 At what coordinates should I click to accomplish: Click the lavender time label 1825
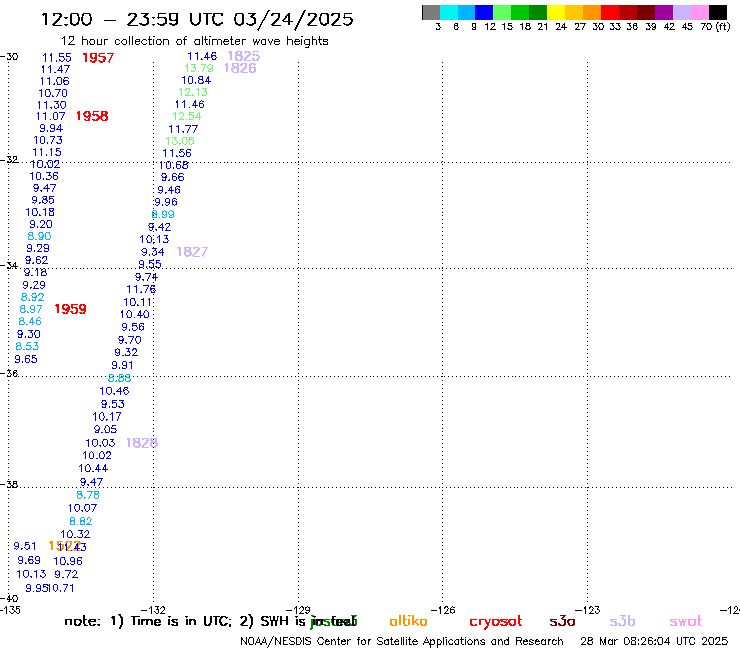[244, 56]
